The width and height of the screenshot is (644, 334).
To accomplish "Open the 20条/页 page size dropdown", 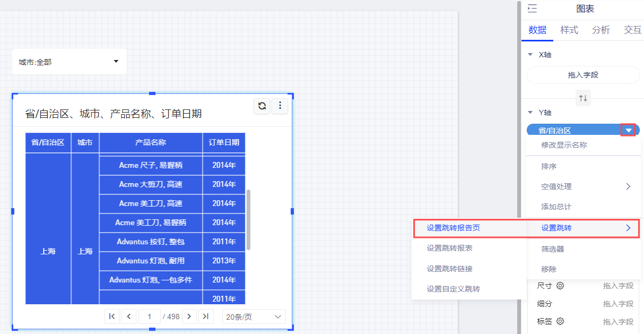I will click(x=254, y=317).
